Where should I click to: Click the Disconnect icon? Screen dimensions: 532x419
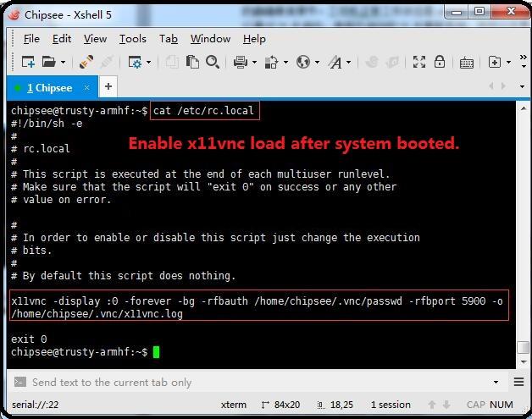(107, 62)
